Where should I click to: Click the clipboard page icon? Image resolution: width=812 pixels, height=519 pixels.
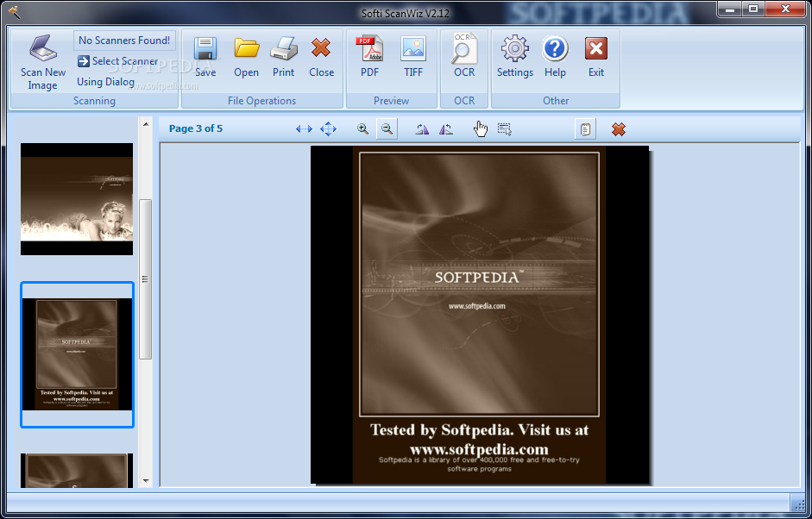[x=585, y=128]
